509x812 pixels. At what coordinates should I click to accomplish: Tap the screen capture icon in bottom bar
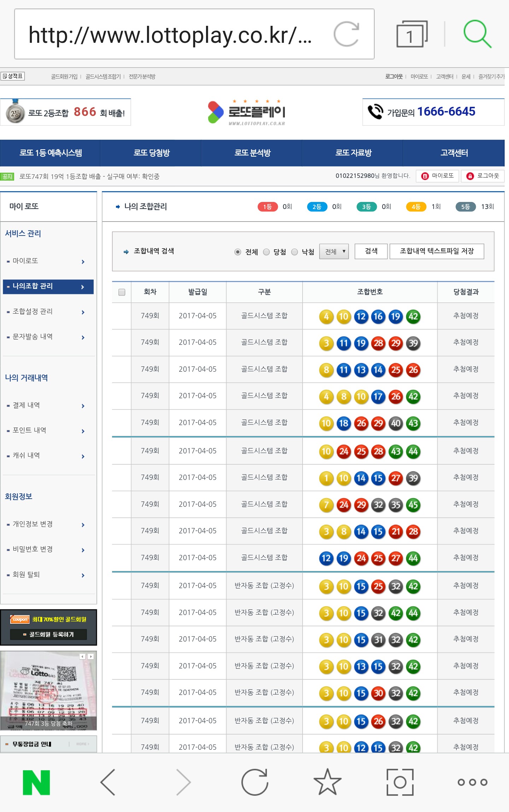click(x=400, y=782)
